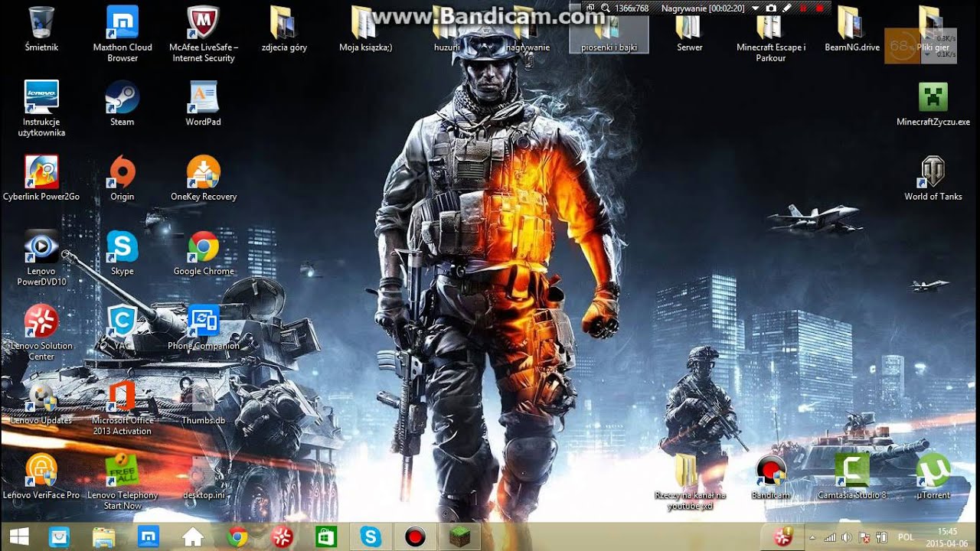Open Lenovo Solution Center tray alert icon
The width and height of the screenshot is (980, 551).
pyautogui.click(x=783, y=536)
